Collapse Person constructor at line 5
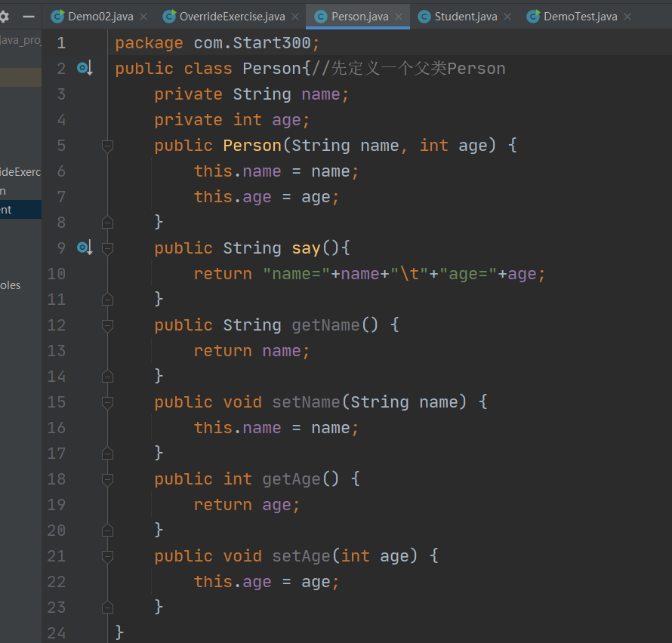This screenshot has height=643, width=672. (107, 146)
